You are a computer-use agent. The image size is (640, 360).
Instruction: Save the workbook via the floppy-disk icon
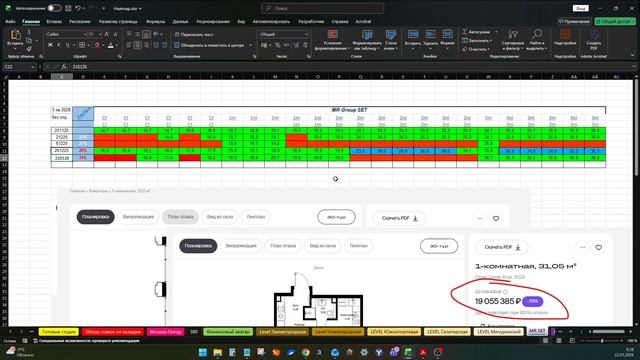tap(68, 8)
